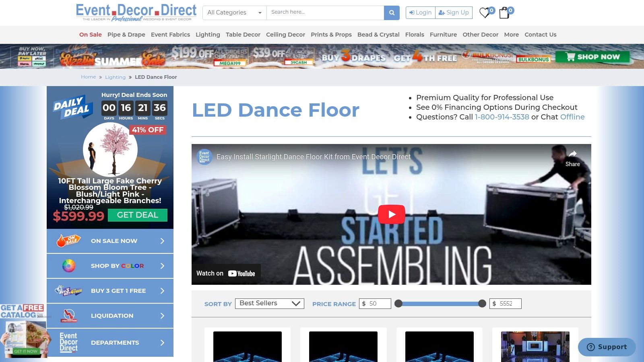This screenshot has width=644, height=362.
Task: Open the shopping bag cart icon
Action: tap(504, 13)
